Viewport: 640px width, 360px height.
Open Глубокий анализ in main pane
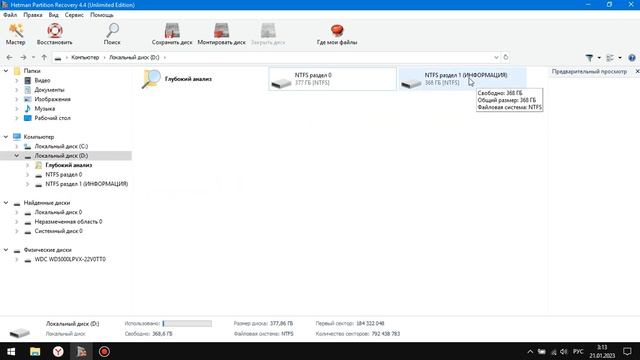[177, 79]
